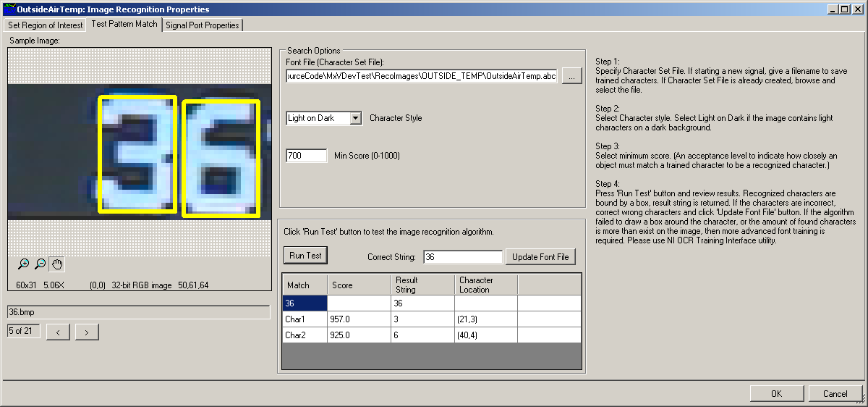Viewport: 868px width, 407px height.
Task: Click the 5 of 21 counter
Action: [x=23, y=331]
